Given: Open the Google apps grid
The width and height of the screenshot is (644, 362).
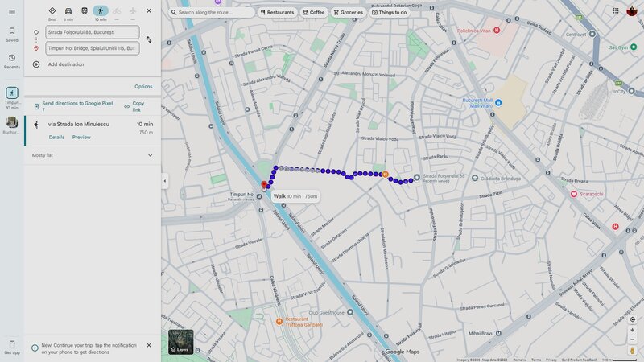Looking at the screenshot, I should (x=616, y=11).
